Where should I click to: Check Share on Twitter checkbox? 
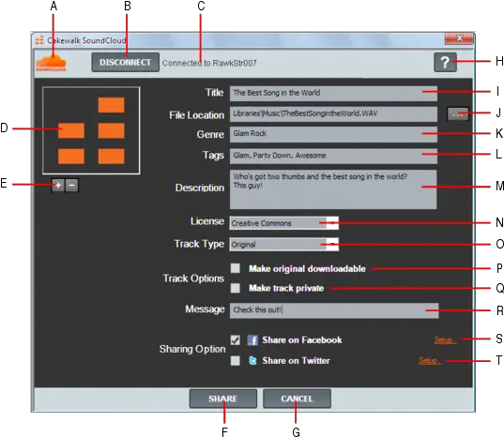(236, 361)
